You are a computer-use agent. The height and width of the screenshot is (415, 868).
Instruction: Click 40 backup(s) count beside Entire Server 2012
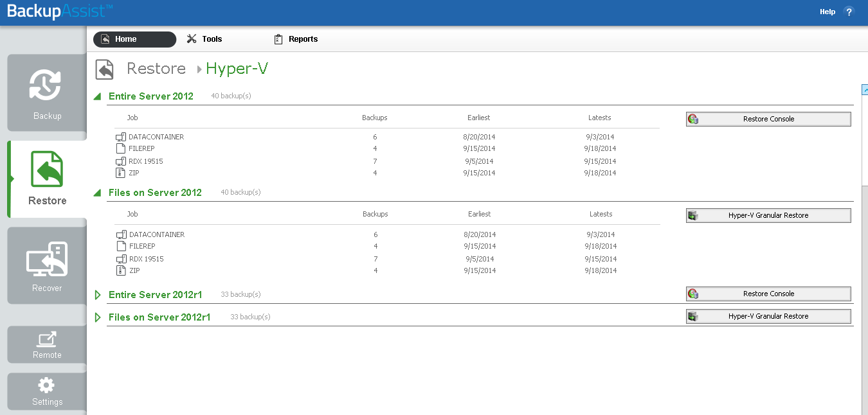point(231,96)
